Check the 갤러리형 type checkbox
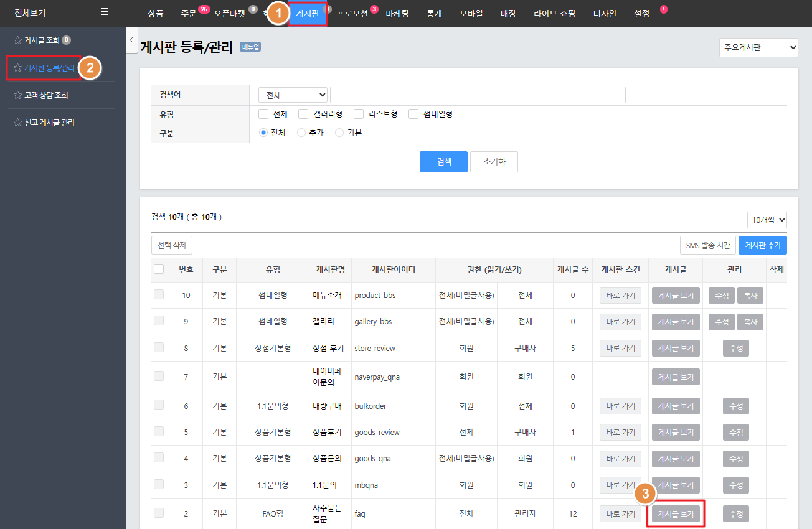 coord(303,114)
